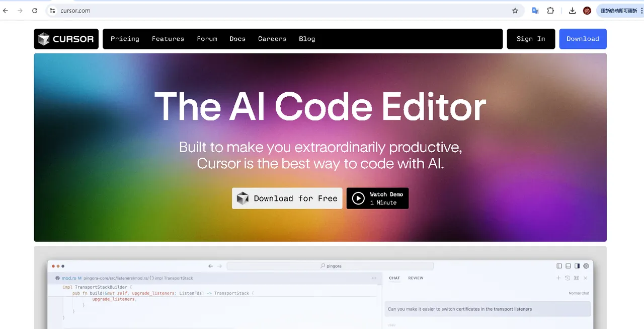Open the Chrome profile avatar
The height and width of the screenshot is (329, 644).
pos(587,11)
